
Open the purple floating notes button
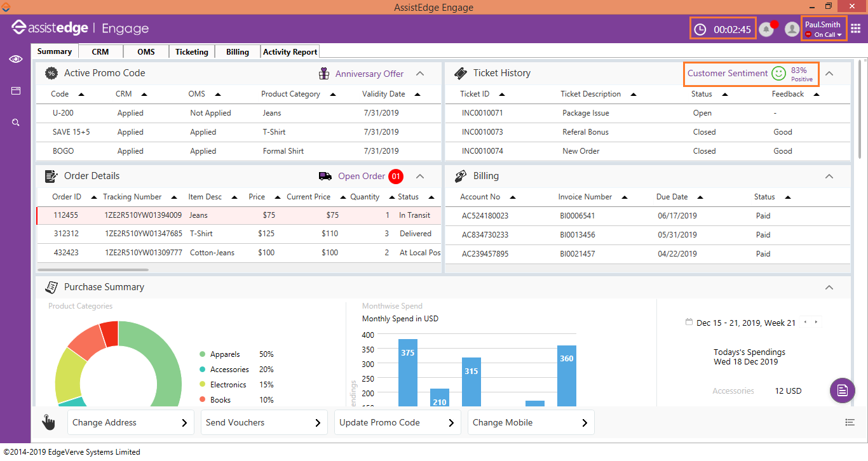pos(843,390)
